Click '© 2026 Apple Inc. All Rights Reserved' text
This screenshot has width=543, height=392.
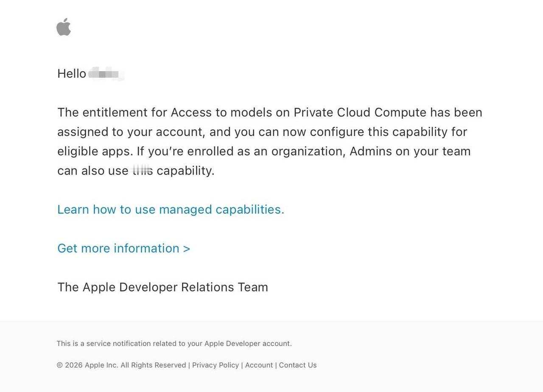point(121,365)
